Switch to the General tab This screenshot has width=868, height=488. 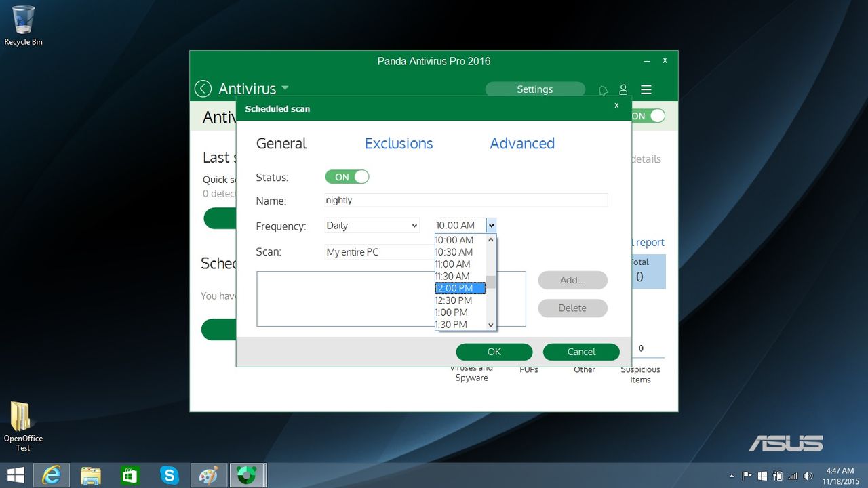click(x=281, y=144)
